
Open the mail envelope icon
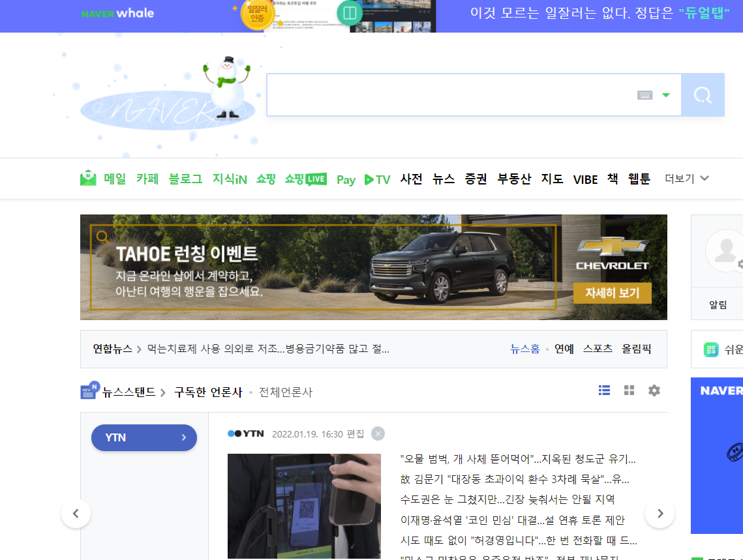click(x=88, y=179)
